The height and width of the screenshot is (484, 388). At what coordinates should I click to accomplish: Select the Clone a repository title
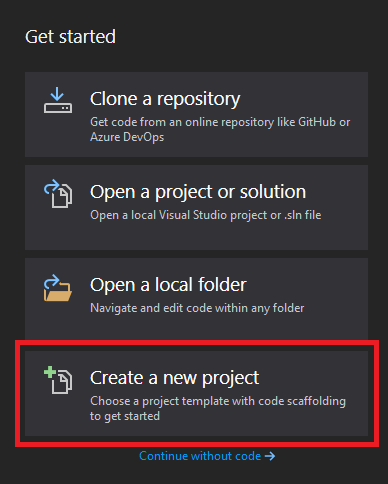pos(165,99)
